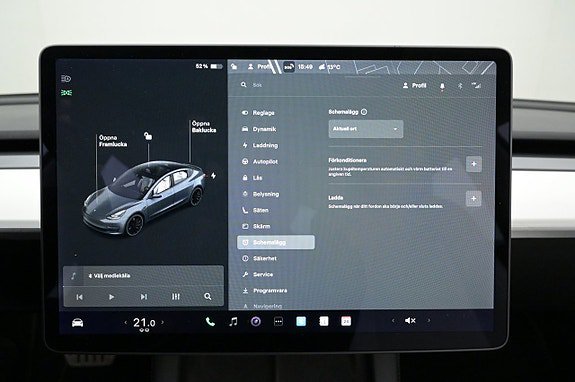Image resolution: width=575 pixels, height=382 pixels.
Task: Tap the 52 % battery indicator
Action: 209,66
